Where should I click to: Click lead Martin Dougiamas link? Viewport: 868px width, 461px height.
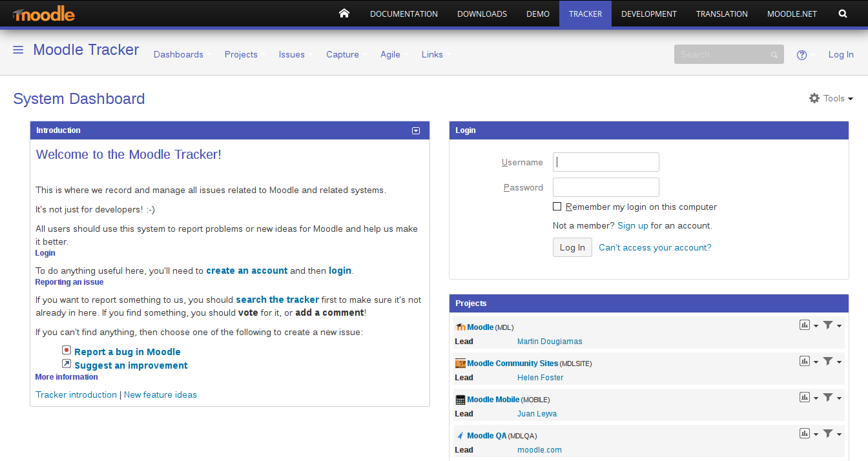point(550,342)
